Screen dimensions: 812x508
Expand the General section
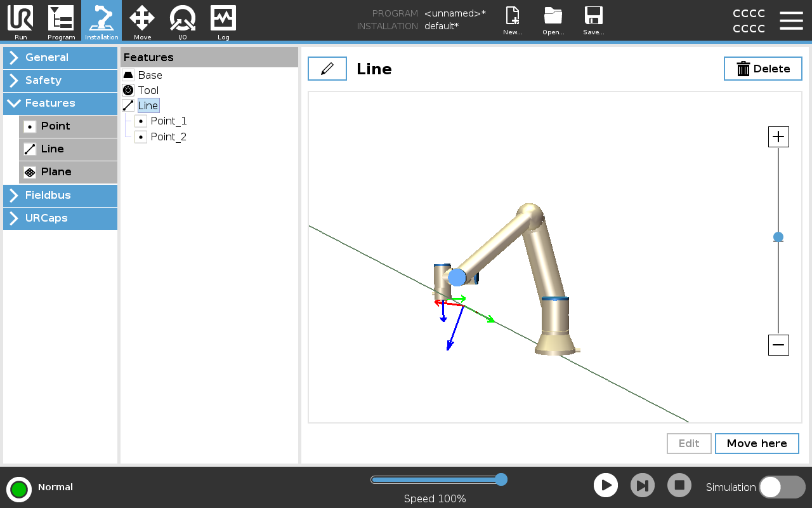coord(60,57)
